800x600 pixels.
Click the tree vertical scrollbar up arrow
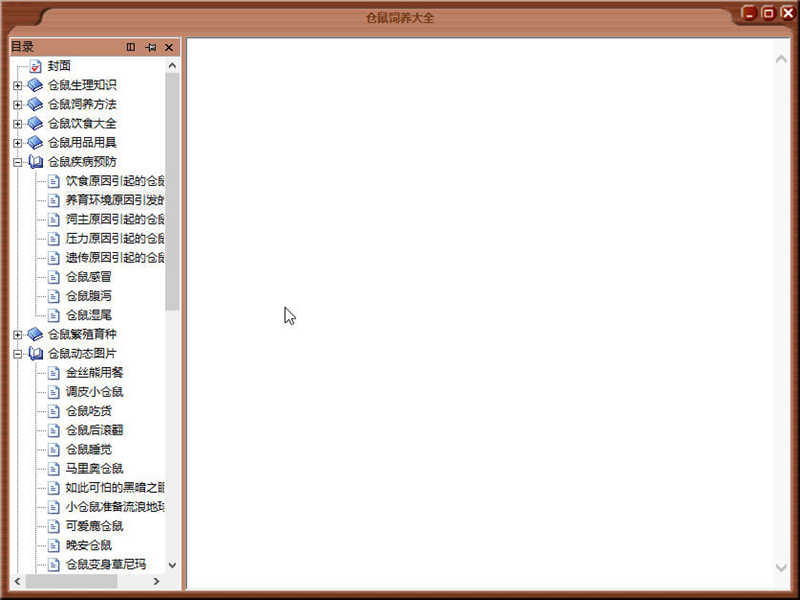coord(172,66)
